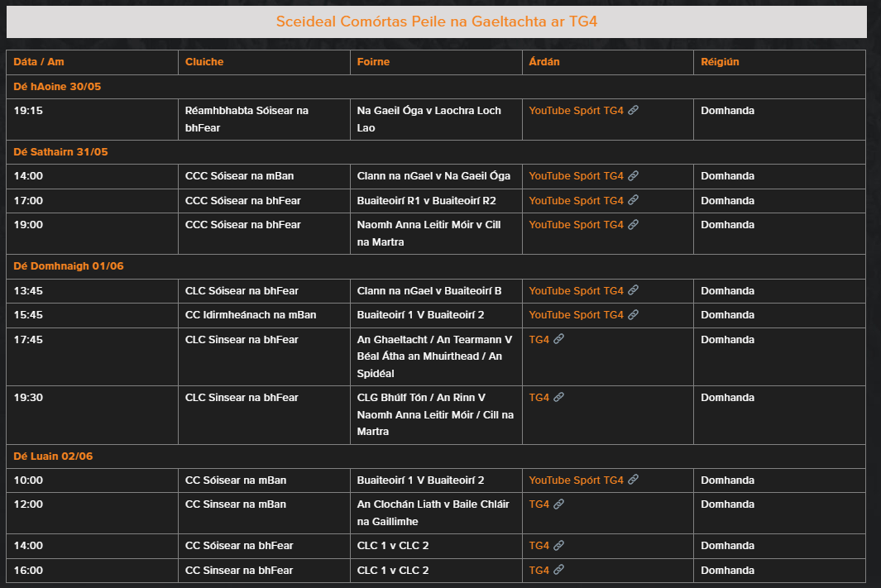Click chain icon next to TG4 at 19:30
This screenshot has width=881, height=588.
click(x=558, y=398)
